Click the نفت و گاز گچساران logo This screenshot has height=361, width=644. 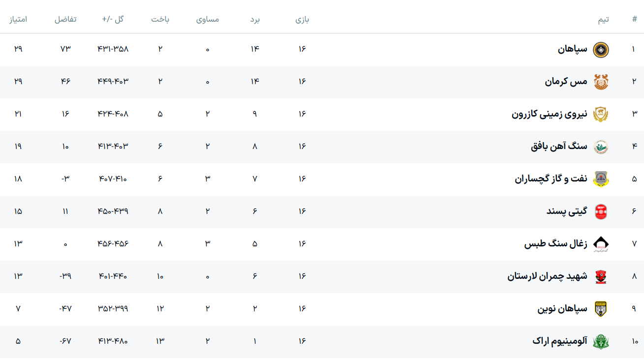click(601, 179)
